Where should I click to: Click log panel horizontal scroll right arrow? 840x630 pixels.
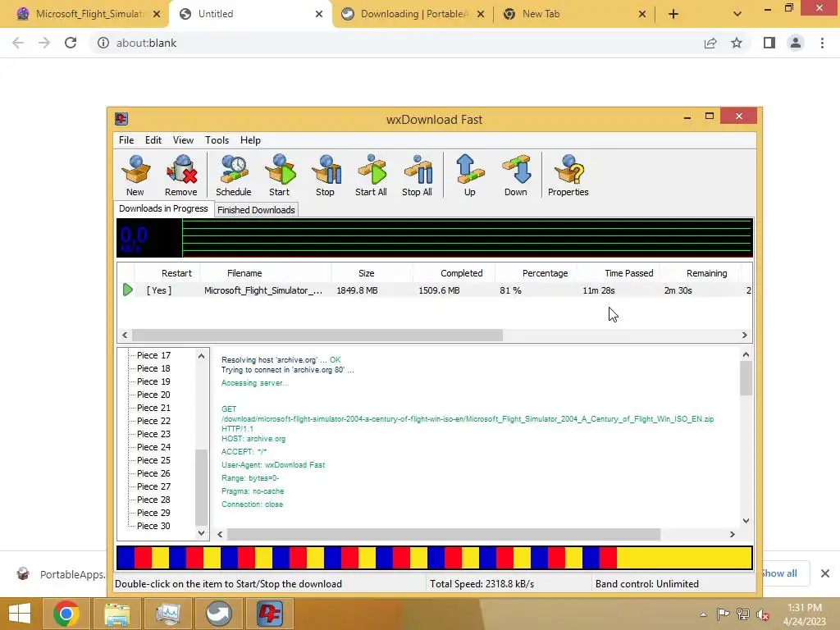coord(733,534)
